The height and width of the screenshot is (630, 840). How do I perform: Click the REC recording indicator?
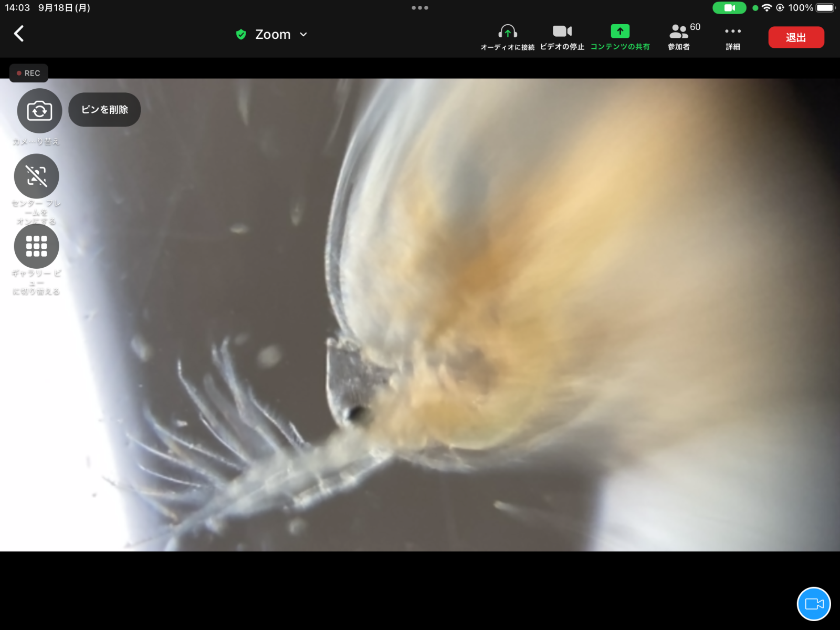pos(29,73)
